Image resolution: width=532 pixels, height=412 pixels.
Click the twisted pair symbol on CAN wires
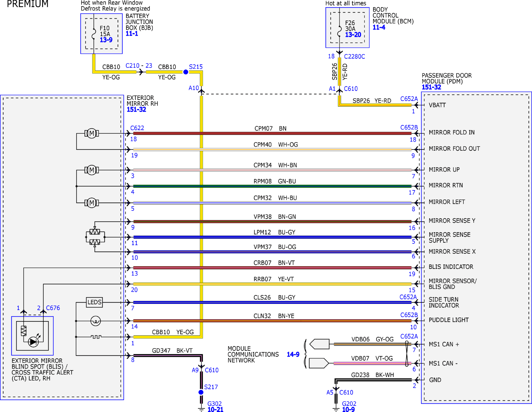(407, 354)
